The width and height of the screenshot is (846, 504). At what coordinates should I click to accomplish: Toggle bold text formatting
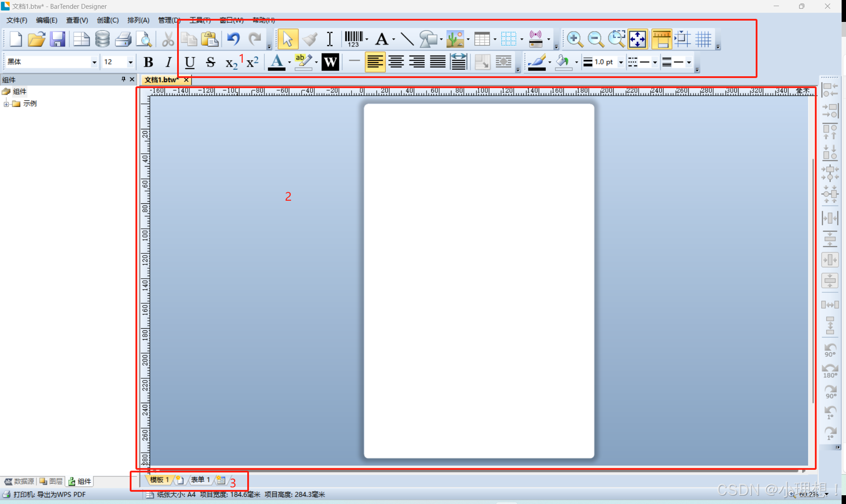point(148,62)
